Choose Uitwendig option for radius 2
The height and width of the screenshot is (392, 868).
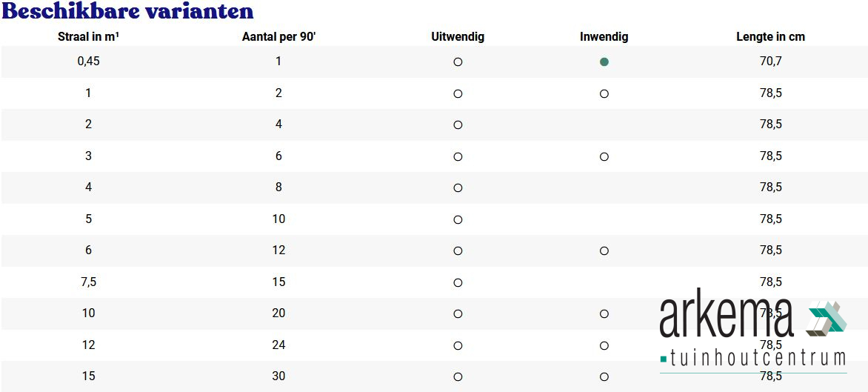pyautogui.click(x=458, y=125)
